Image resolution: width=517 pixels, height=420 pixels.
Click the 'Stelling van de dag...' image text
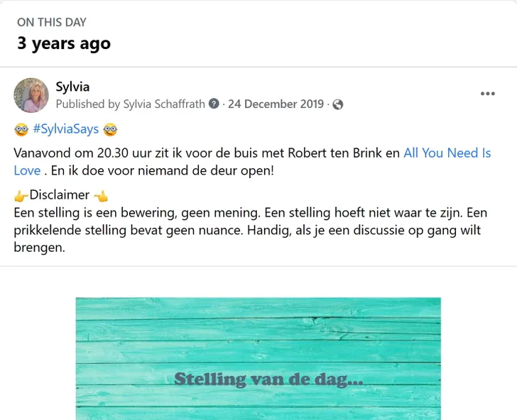(268, 378)
